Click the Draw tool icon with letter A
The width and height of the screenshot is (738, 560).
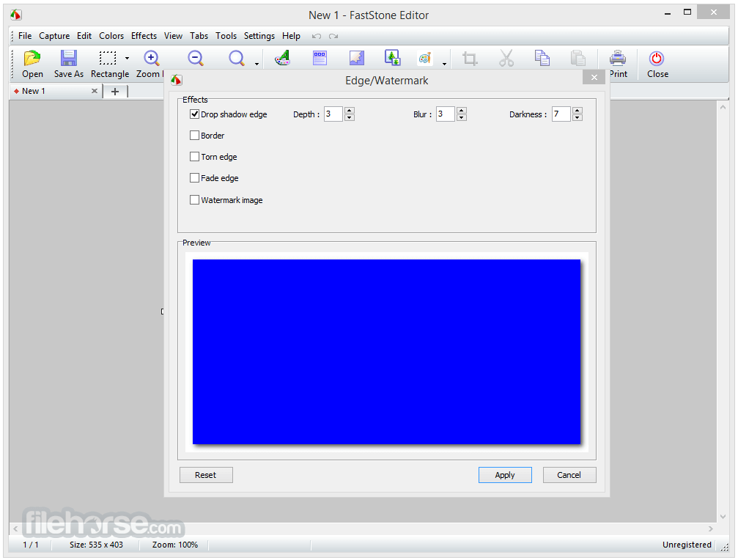click(283, 59)
